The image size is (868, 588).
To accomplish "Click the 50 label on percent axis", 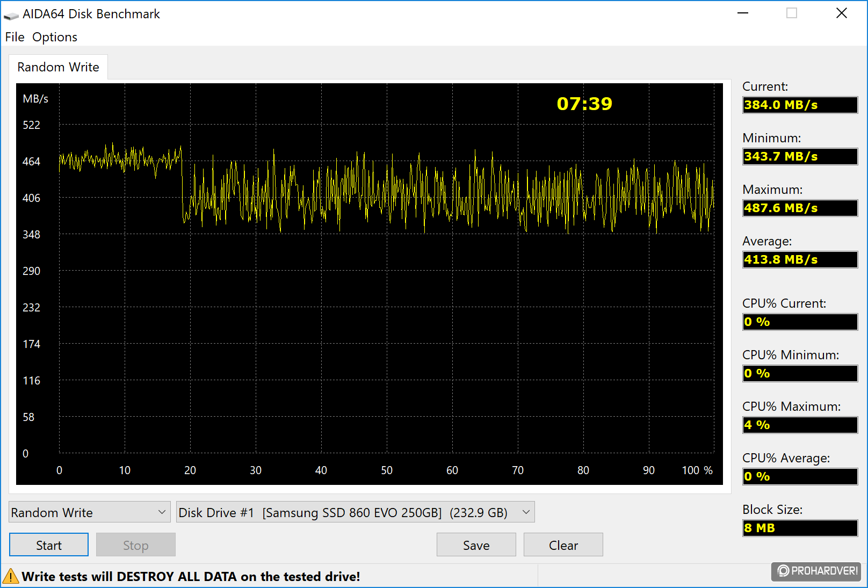I will point(387,470).
